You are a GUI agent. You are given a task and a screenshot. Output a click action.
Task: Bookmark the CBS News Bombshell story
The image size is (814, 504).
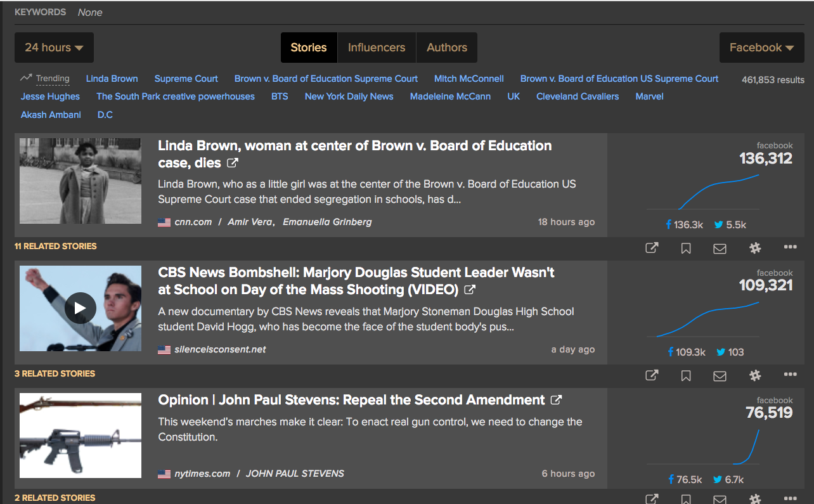(x=686, y=376)
